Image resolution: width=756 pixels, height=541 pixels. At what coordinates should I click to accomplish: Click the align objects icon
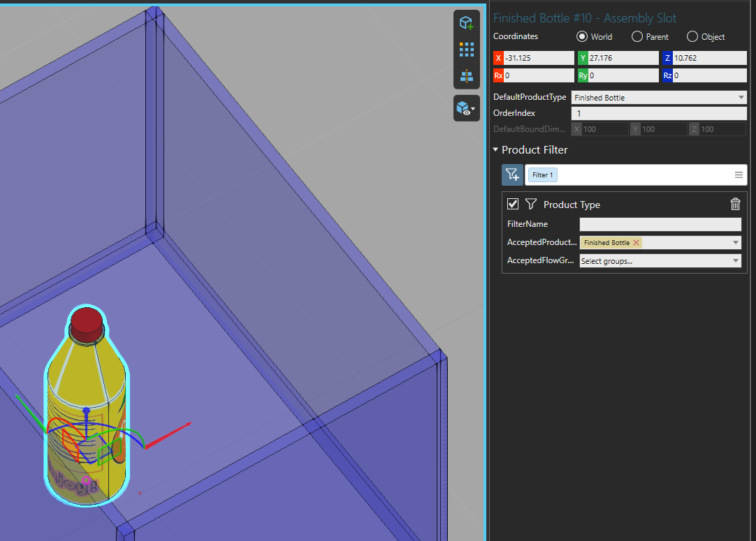[x=466, y=76]
